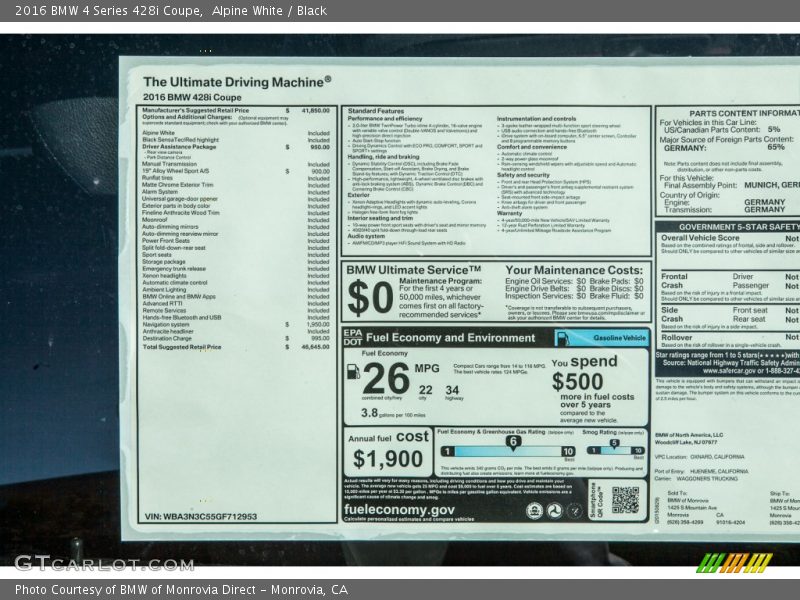This screenshot has height=600, width=800.
Task: Select the 'PARTS CONTENT INFORMATION' heading
Action: coord(744,113)
